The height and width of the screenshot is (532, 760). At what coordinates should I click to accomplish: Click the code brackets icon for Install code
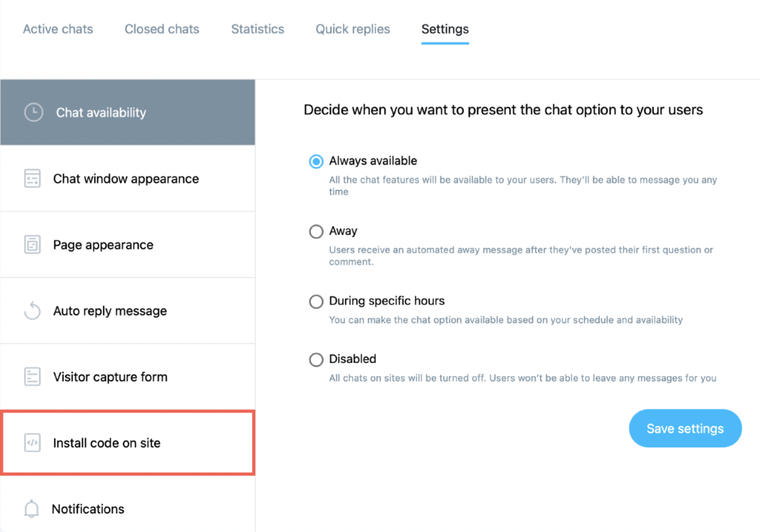(33, 443)
